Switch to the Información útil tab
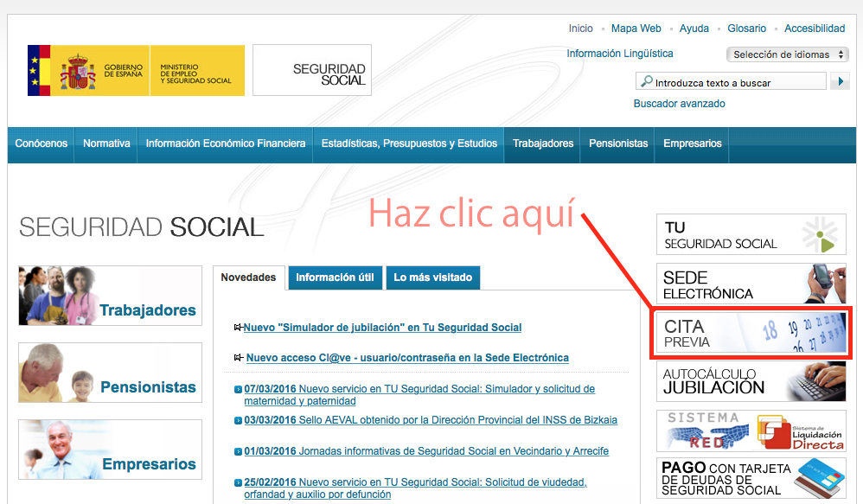Screen dimensions: 863x504 335,278
